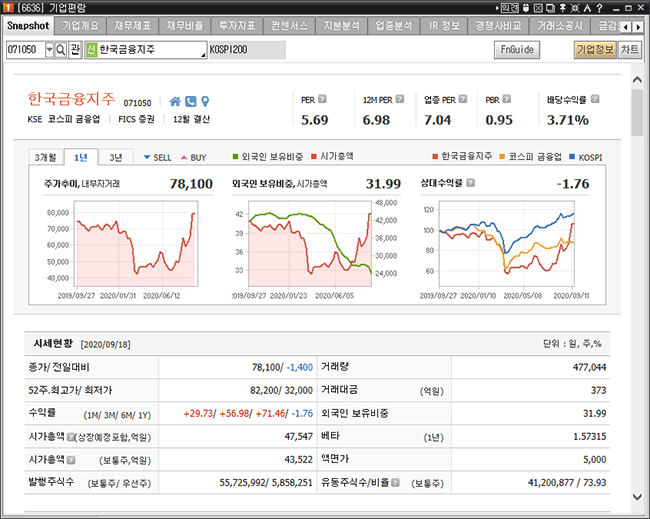Image resolution: width=650 pixels, height=519 pixels.
Task: Toggle KOSPI legend series
Action: [586, 157]
